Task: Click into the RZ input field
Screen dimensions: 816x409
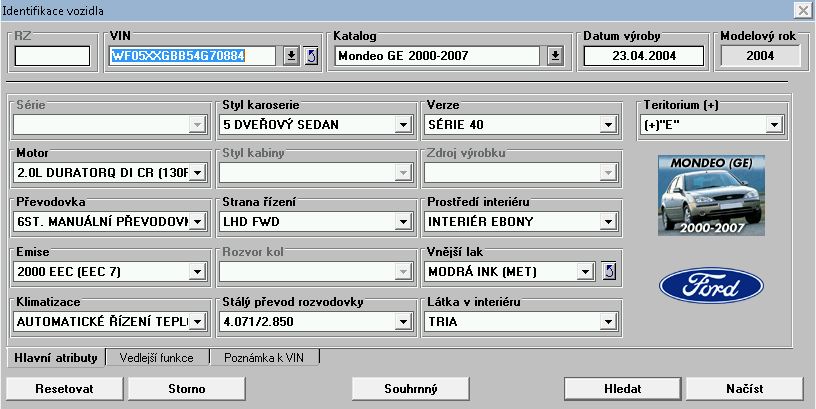Action: tap(52, 55)
